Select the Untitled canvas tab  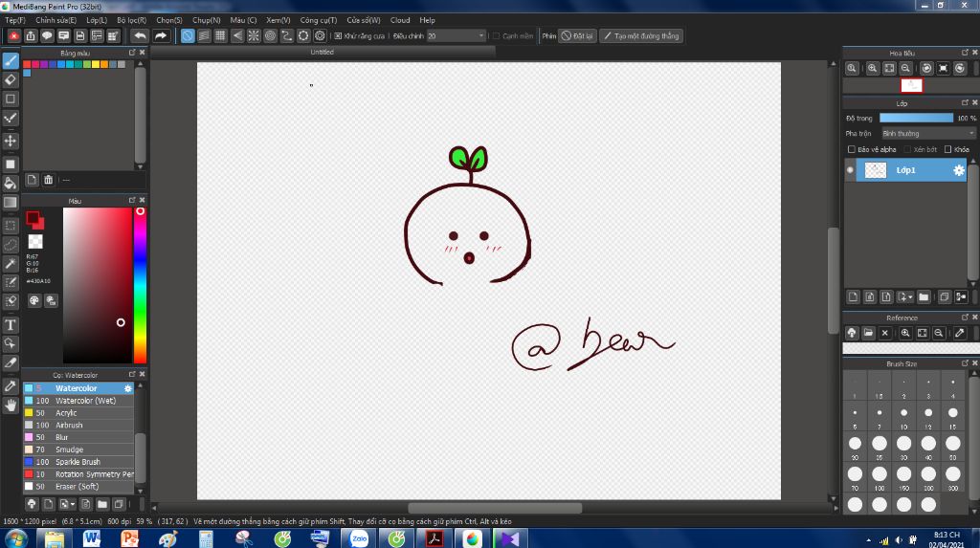(322, 52)
